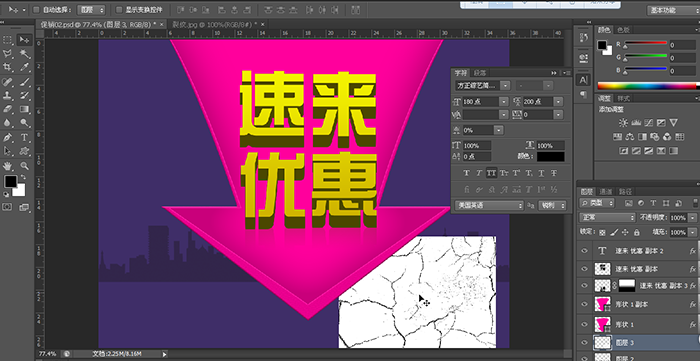The height and width of the screenshot is (361, 700).
Task: Select the Eyedropper tool
Action: coord(24,67)
